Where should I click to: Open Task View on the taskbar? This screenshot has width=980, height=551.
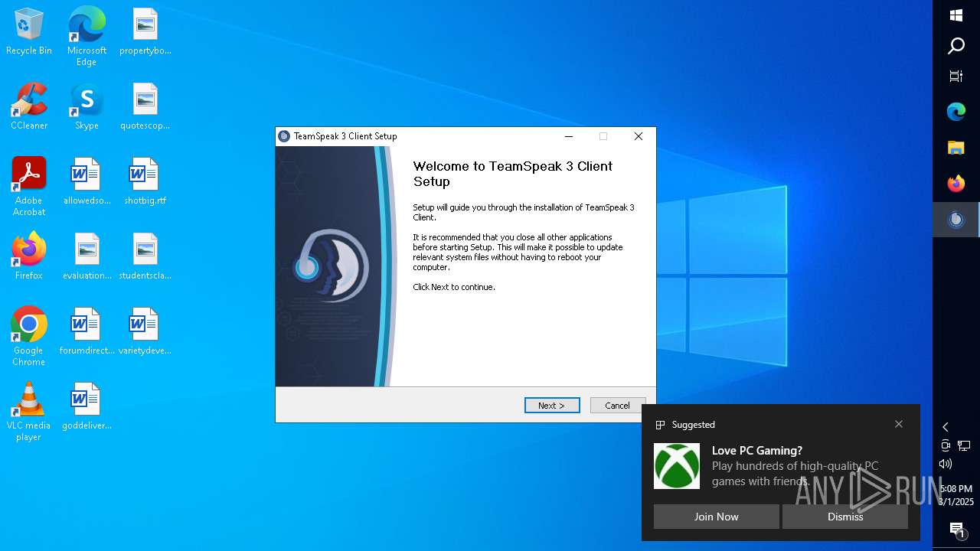(956, 76)
